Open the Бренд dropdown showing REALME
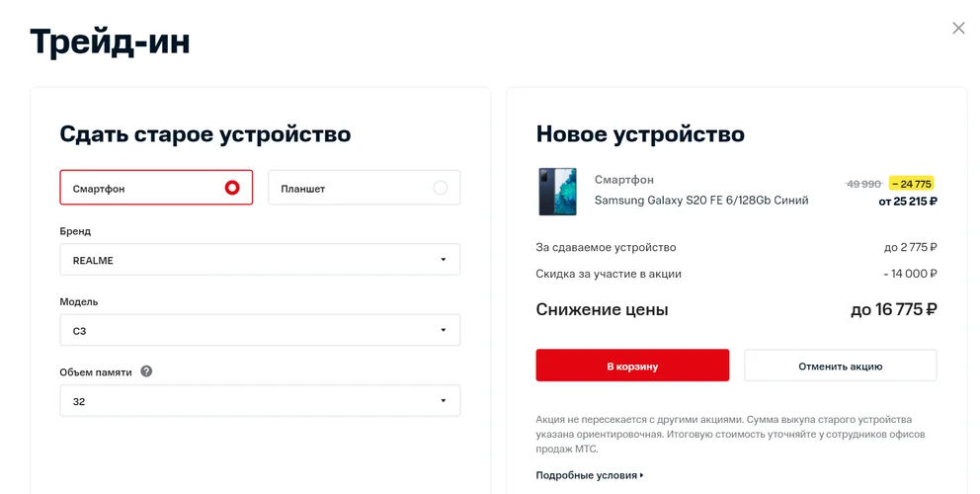Screen dimensions: 980x494 tap(260, 260)
